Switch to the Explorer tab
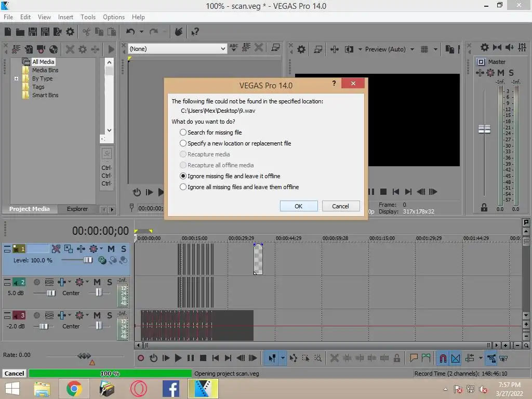 pos(77,209)
